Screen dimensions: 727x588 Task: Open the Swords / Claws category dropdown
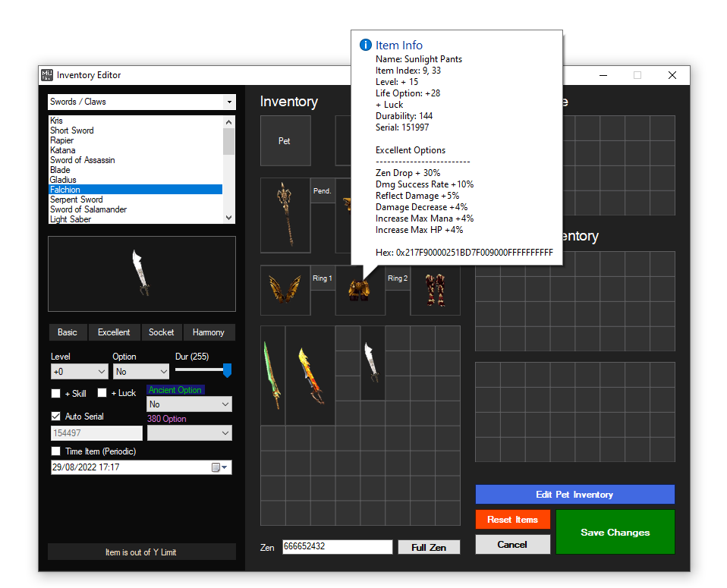141,102
